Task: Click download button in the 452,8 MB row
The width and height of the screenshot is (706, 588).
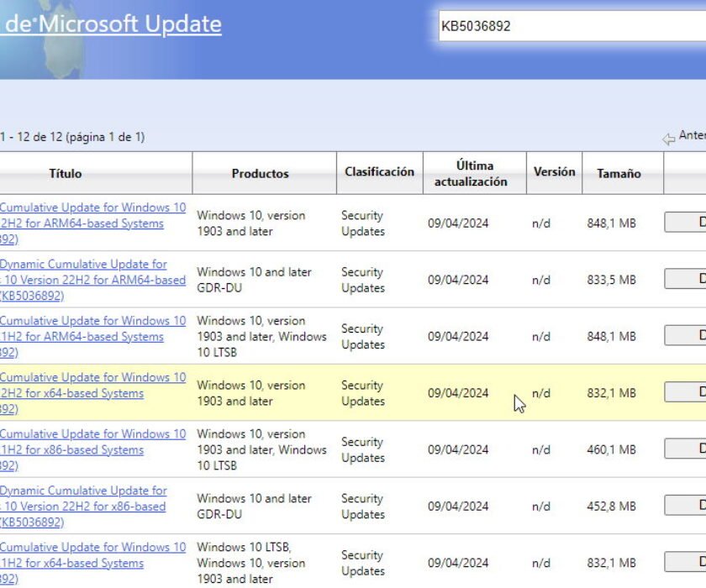Action: coord(685,506)
